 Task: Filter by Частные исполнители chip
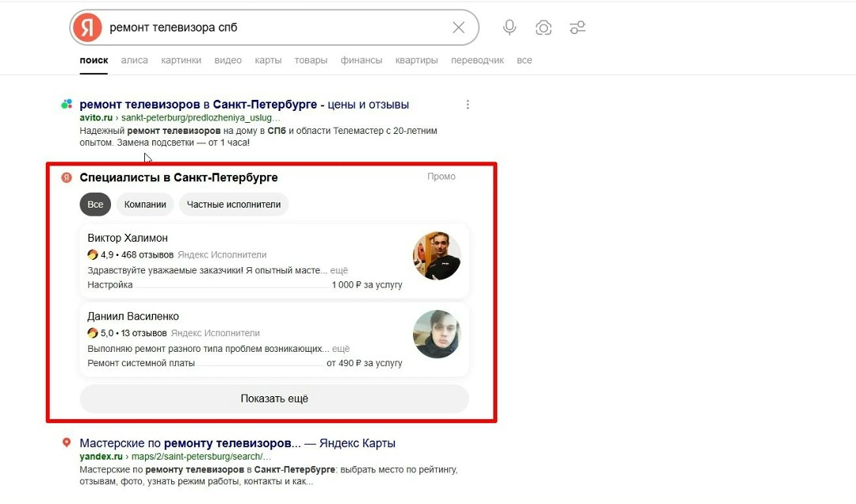234,204
